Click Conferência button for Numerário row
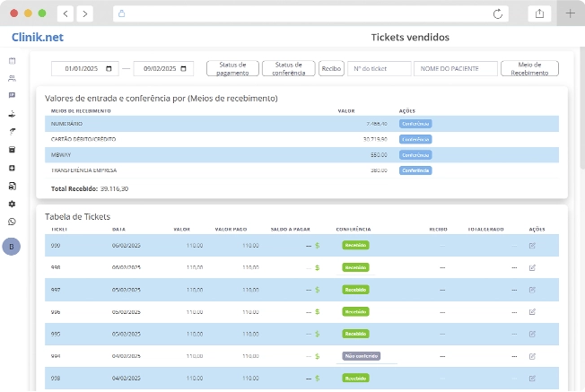Image resolution: width=585 pixels, height=392 pixels. tap(415, 124)
